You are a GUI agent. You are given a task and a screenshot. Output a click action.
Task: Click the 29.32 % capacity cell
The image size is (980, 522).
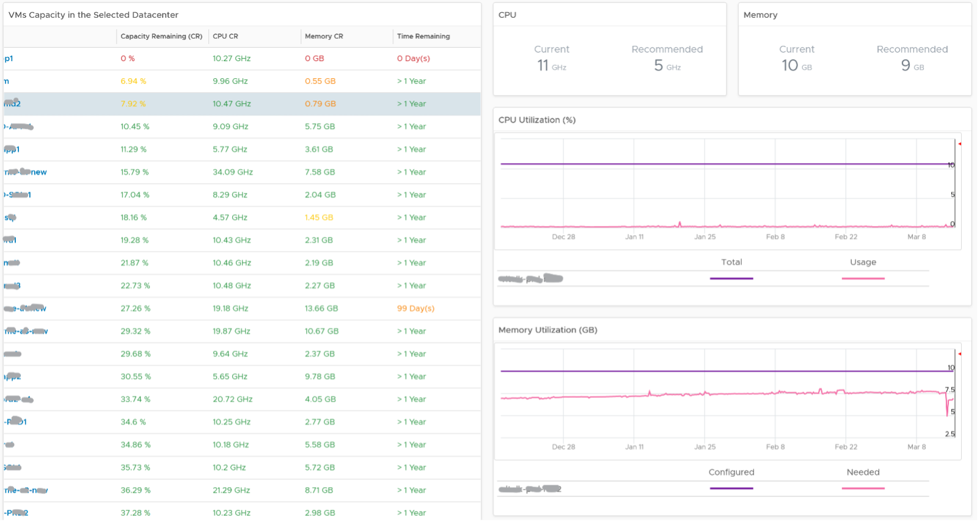coord(136,332)
